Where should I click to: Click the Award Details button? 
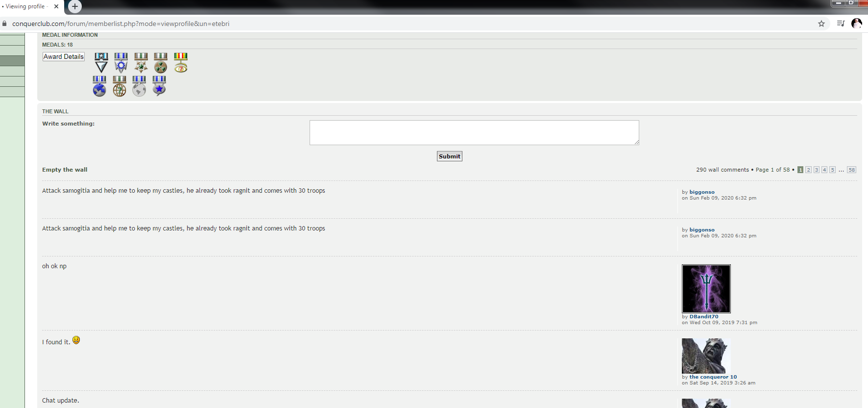click(64, 57)
